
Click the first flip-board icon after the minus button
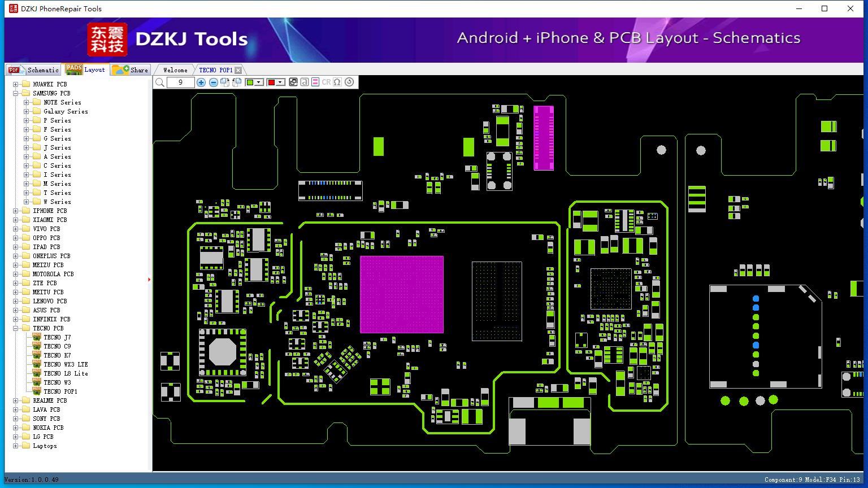pyautogui.click(x=225, y=82)
